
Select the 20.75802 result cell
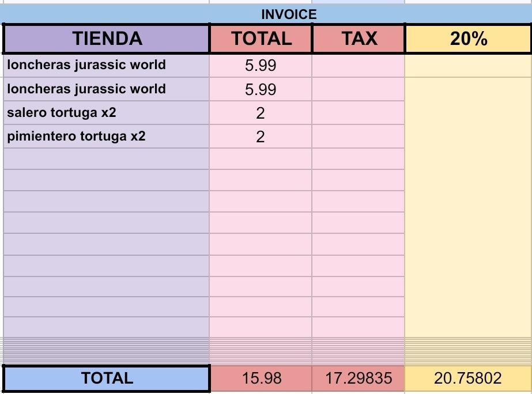point(468,378)
